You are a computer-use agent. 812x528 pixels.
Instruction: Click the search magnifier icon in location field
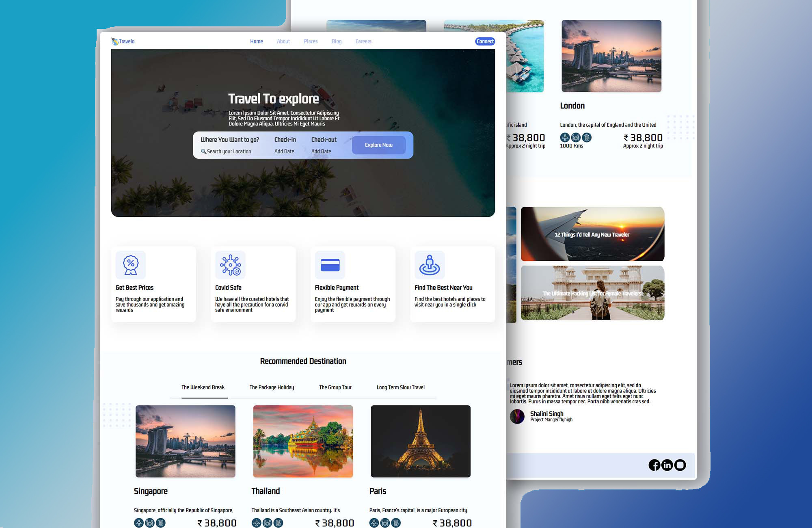click(203, 151)
